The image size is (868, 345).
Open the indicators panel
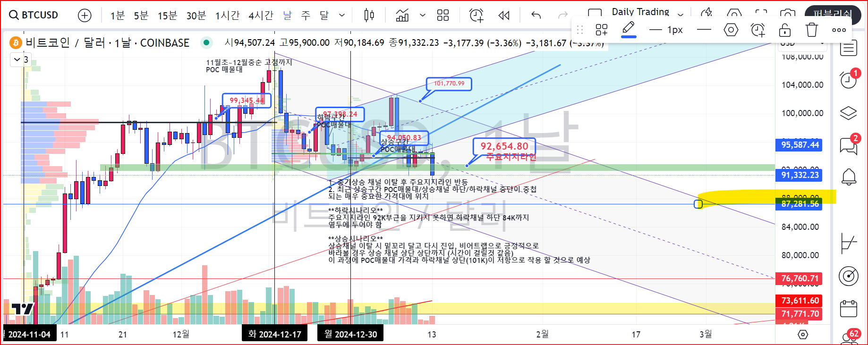(402, 16)
